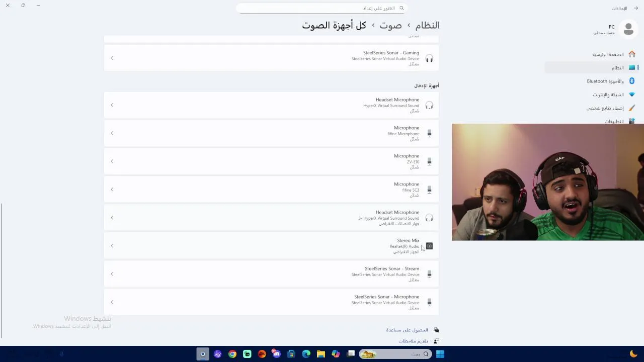Click fifine SC3 device label

point(411,190)
